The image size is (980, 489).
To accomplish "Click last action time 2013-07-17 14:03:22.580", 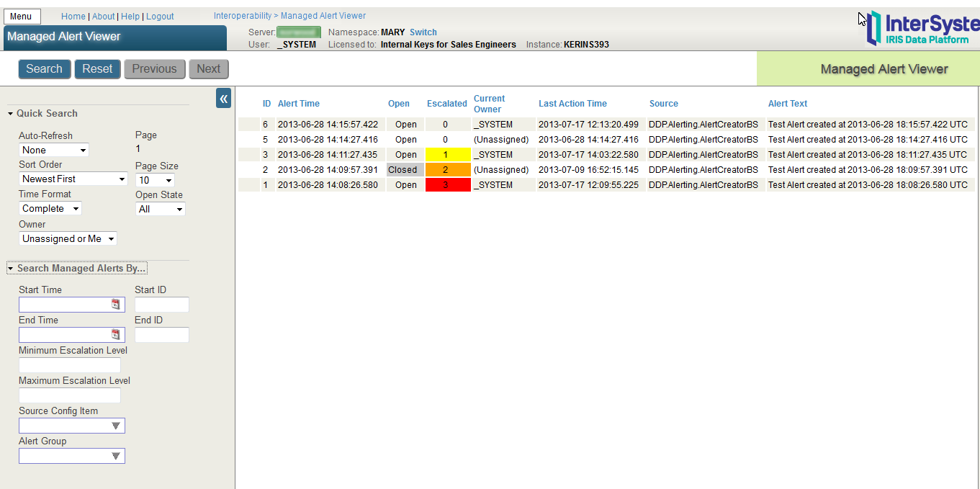I will coord(588,155).
